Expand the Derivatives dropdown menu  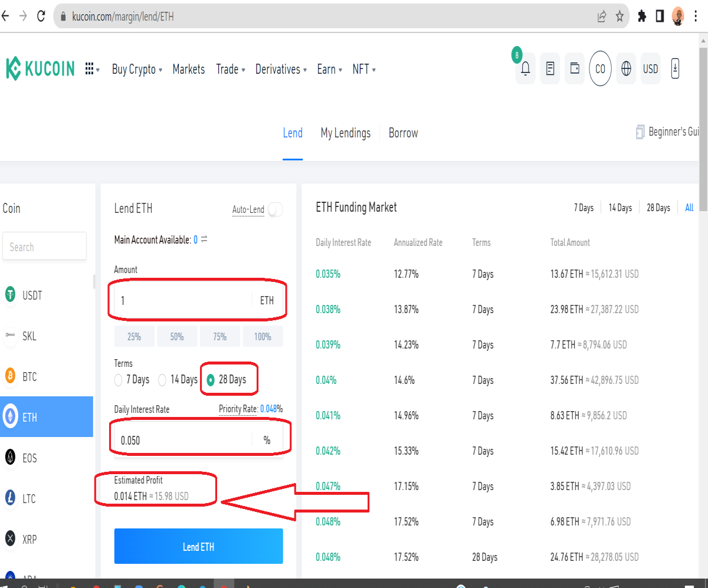tap(281, 69)
